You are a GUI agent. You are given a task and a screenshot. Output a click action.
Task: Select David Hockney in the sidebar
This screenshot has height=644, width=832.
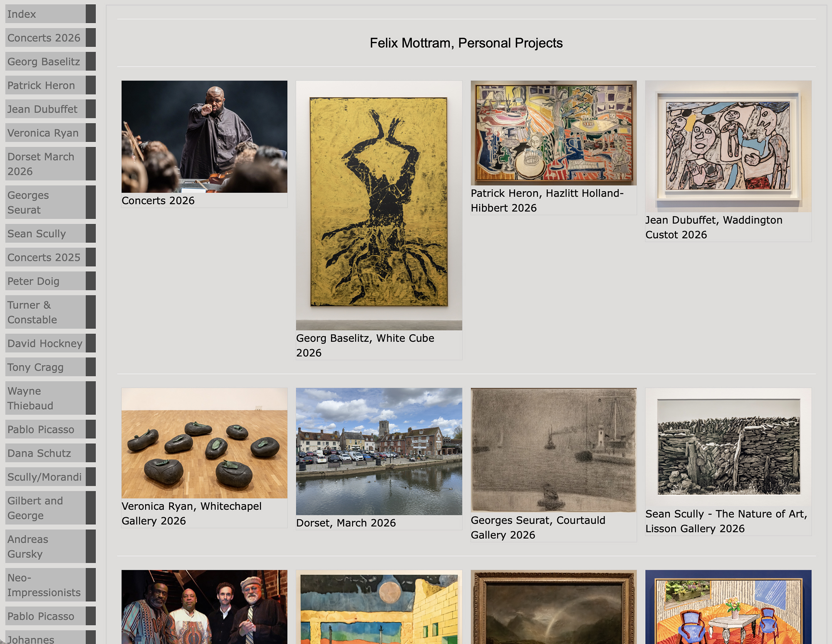point(50,343)
